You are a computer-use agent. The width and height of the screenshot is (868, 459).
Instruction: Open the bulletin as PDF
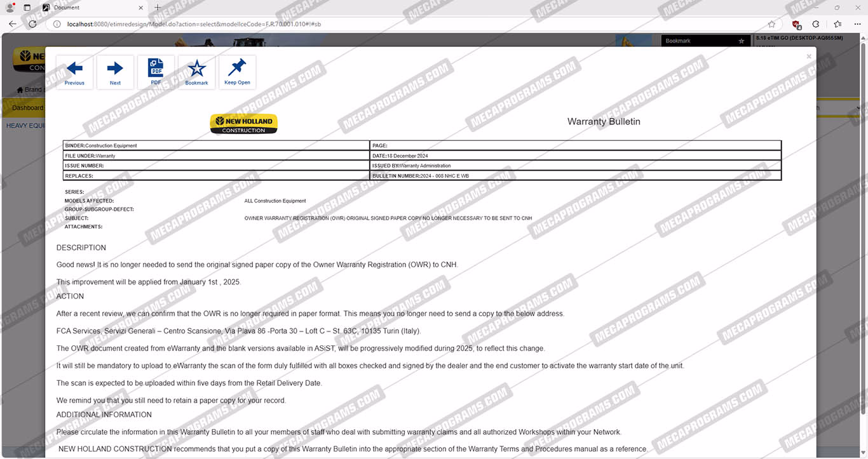(x=156, y=72)
